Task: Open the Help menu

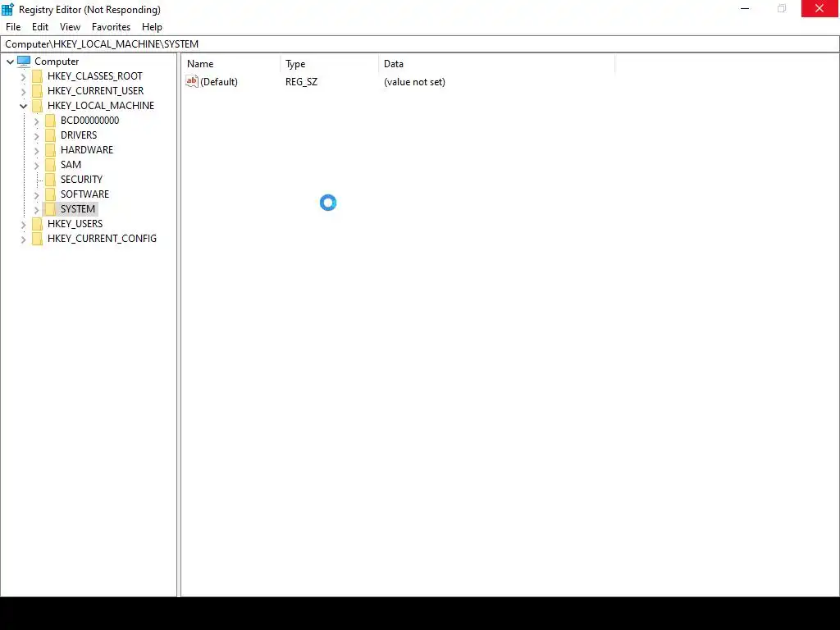Action: coord(152,27)
